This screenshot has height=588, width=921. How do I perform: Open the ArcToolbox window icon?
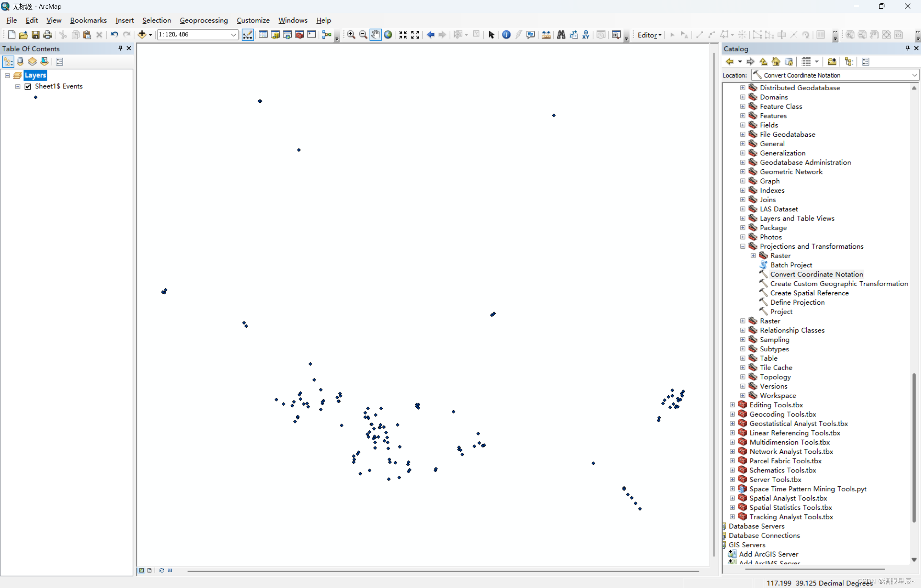(x=299, y=35)
